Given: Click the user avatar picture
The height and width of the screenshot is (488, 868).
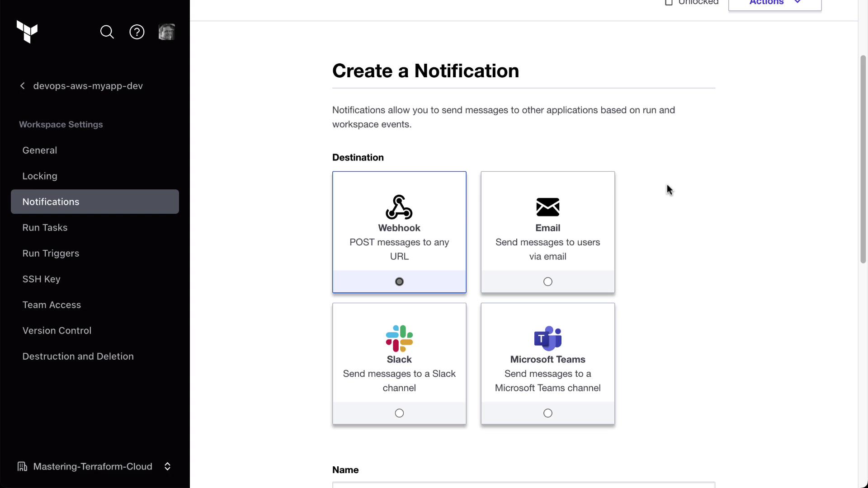Looking at the screenshot, I should (x=167, y=32).
